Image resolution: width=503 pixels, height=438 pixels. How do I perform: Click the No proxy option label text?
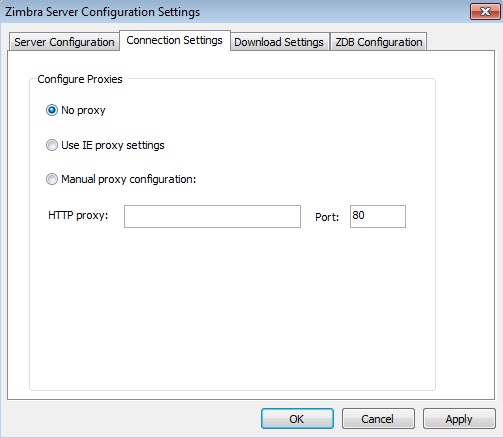point(83,110)
